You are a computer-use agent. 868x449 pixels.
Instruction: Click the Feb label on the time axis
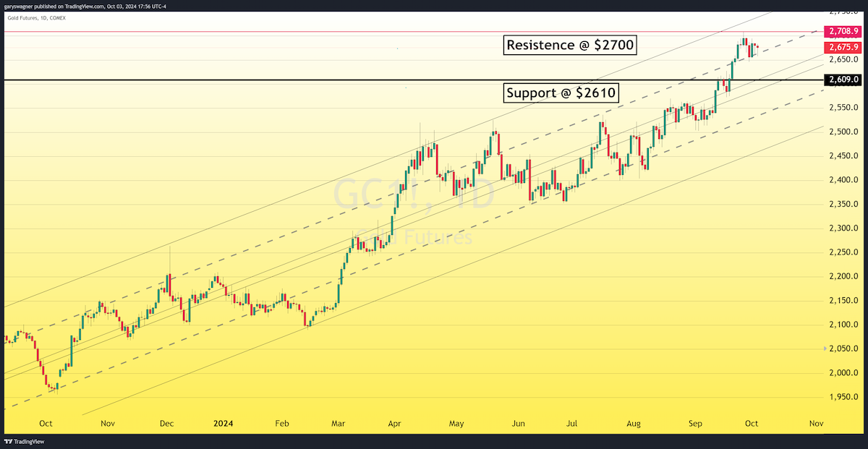point(283,424)
